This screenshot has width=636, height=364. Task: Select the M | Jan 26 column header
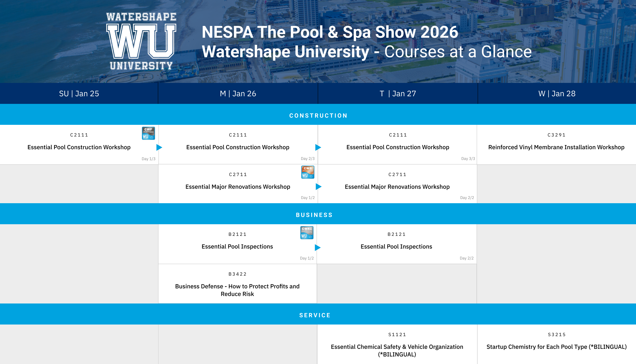[238, 93]
